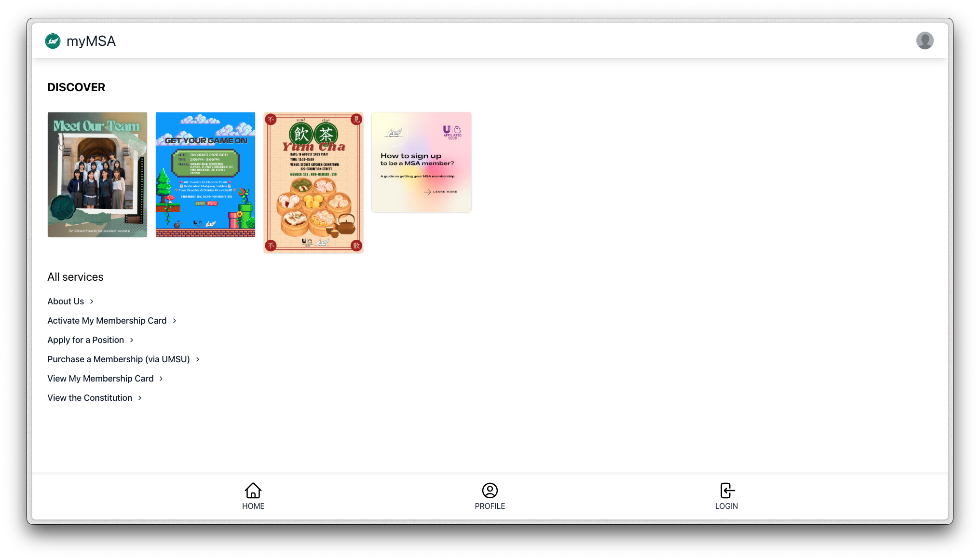Go to HOME tab label
The height and width of the screenshot is (560, 980).
click(253, 506)
